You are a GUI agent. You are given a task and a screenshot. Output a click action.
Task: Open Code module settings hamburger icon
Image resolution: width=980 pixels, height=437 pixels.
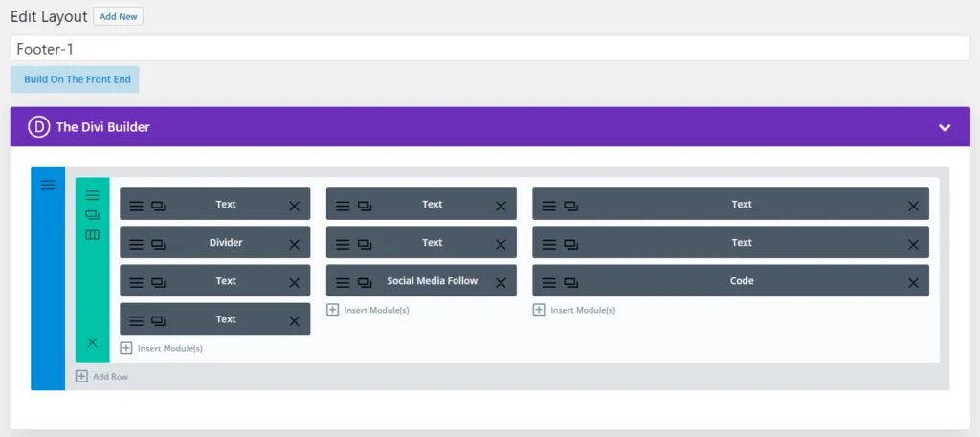[x=548, y=283]
